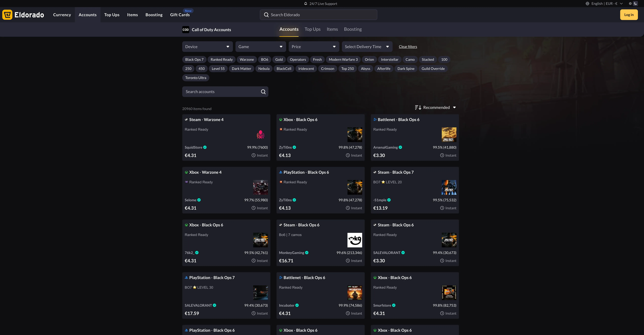644x335 pixels.
Task: Open the EUR currency dropdown
Action: (x=611, y=4)
